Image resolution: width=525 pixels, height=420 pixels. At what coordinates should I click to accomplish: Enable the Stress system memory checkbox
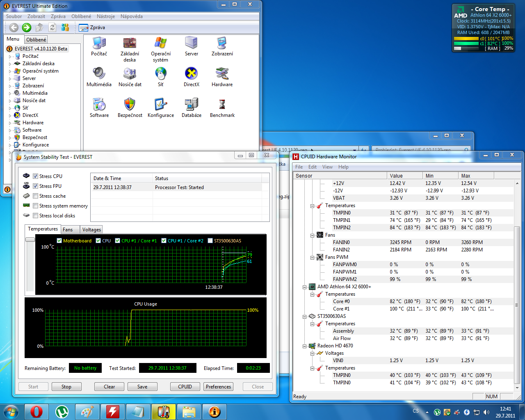coord(35,206)
